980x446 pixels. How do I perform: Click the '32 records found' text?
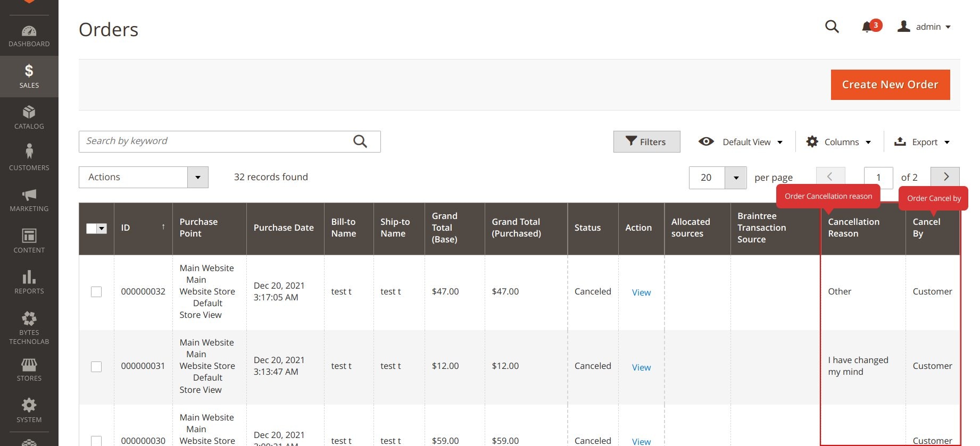click(x=271, y=177)
